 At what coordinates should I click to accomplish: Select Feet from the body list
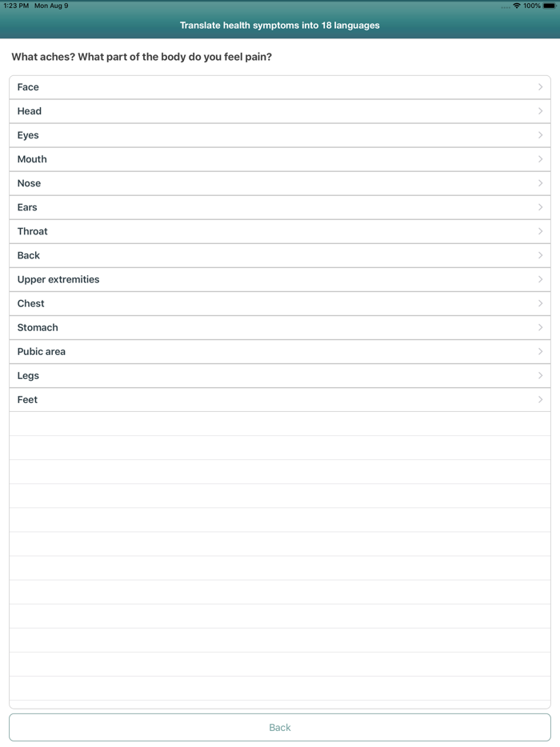coord(280,398)
